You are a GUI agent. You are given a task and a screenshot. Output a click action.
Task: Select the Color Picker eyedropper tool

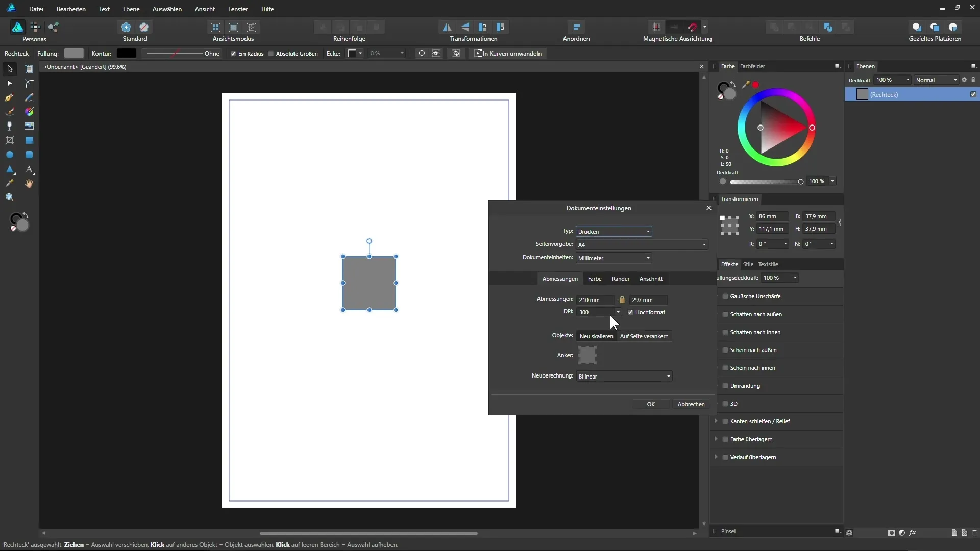(10, 183)
